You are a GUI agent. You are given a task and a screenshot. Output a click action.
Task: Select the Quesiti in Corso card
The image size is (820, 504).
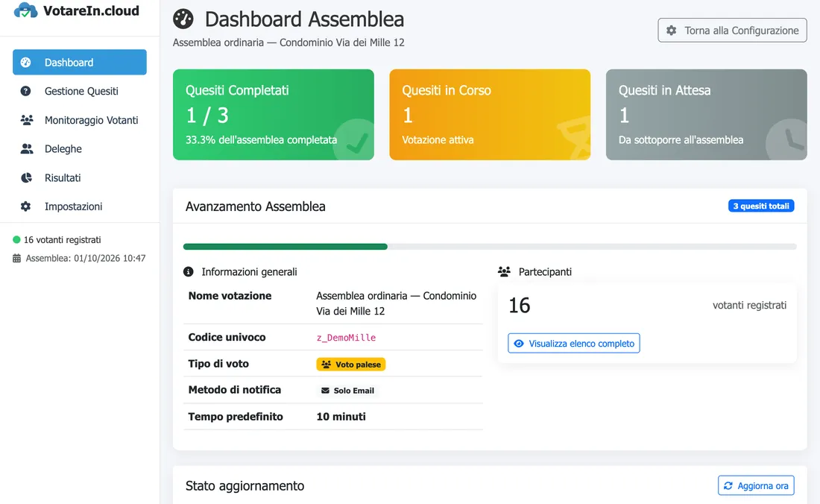click(x=490, y=115)
